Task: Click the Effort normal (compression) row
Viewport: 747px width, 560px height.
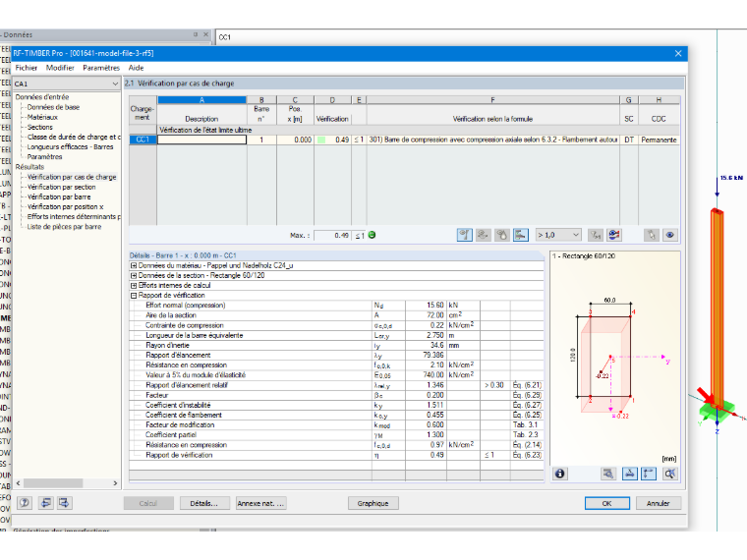Action: [x=336, y=306]
